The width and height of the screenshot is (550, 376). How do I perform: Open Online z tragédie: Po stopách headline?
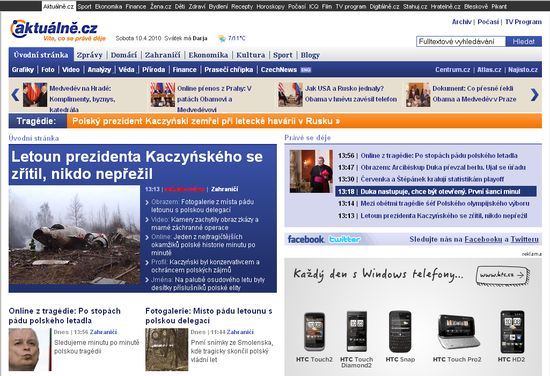coord(65,316)
